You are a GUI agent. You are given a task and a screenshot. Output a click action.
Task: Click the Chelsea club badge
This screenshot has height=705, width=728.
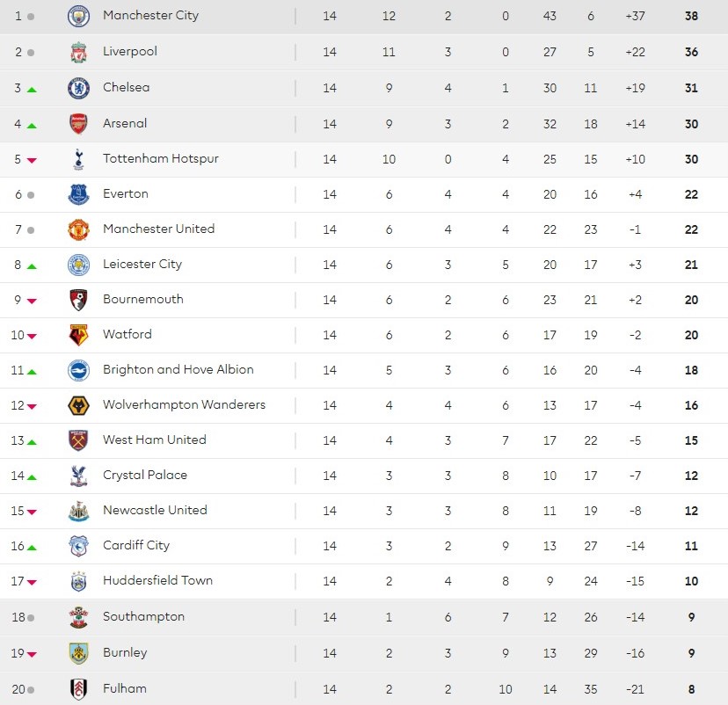click(79, 88)
